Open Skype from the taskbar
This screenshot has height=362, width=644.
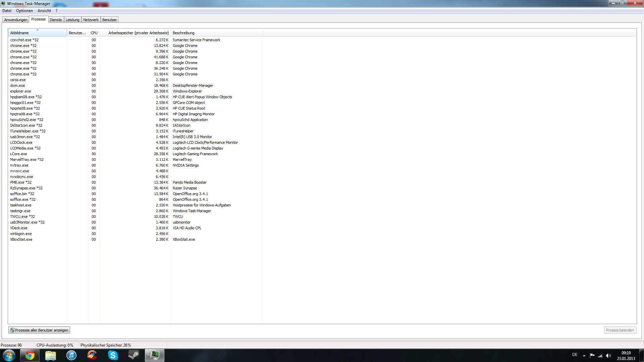pyautogui.click(x=113, y=355)
